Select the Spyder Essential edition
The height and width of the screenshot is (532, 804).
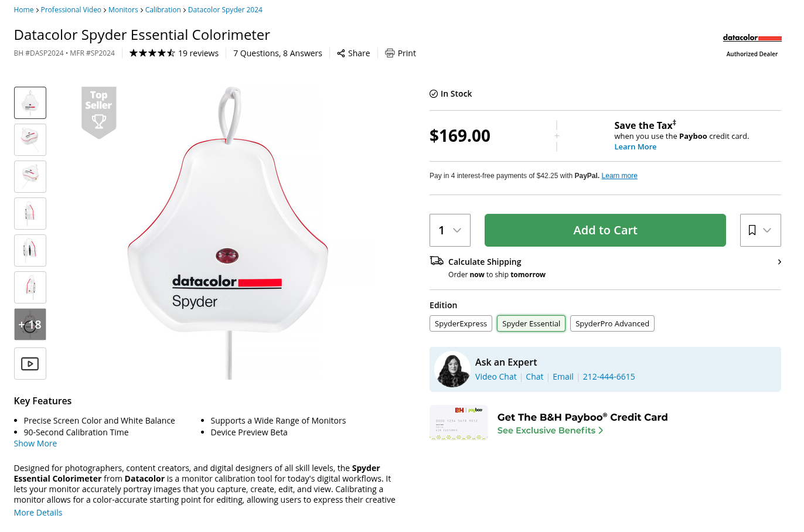click(x=531, y=323)
